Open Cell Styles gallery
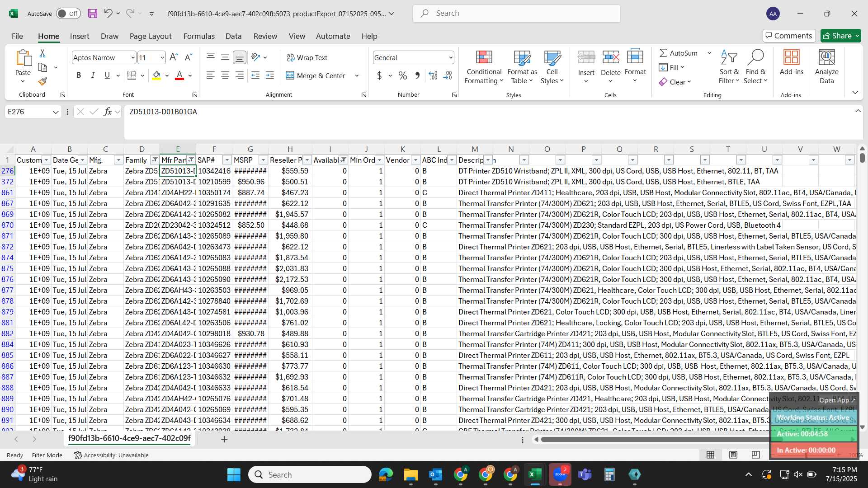 [552, 67]
